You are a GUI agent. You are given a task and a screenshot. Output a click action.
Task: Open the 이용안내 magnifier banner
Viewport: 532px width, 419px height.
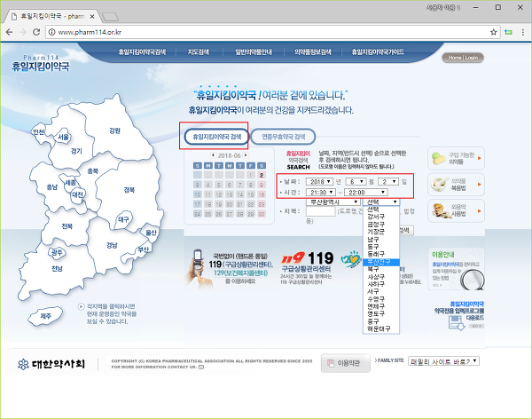pyautogui.click(x=456, y=269)
